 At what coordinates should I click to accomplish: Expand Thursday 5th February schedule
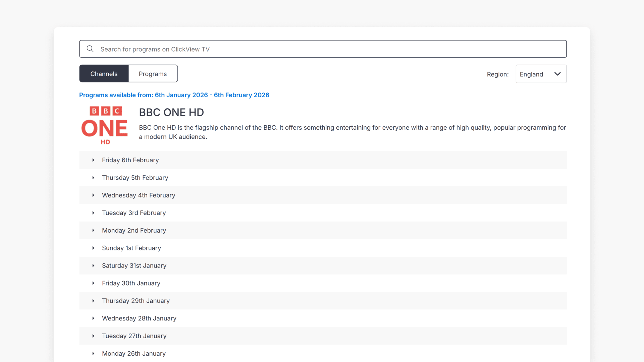tap(135, 178)
